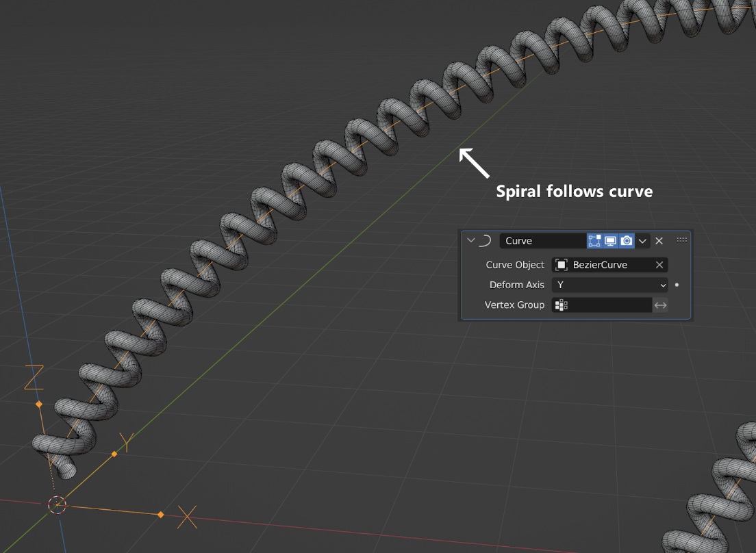Image resolution: width=756 pixels, height=553 pixels.
Task: Click the BezierCurve object data icon
Action: tap(560, 265)
